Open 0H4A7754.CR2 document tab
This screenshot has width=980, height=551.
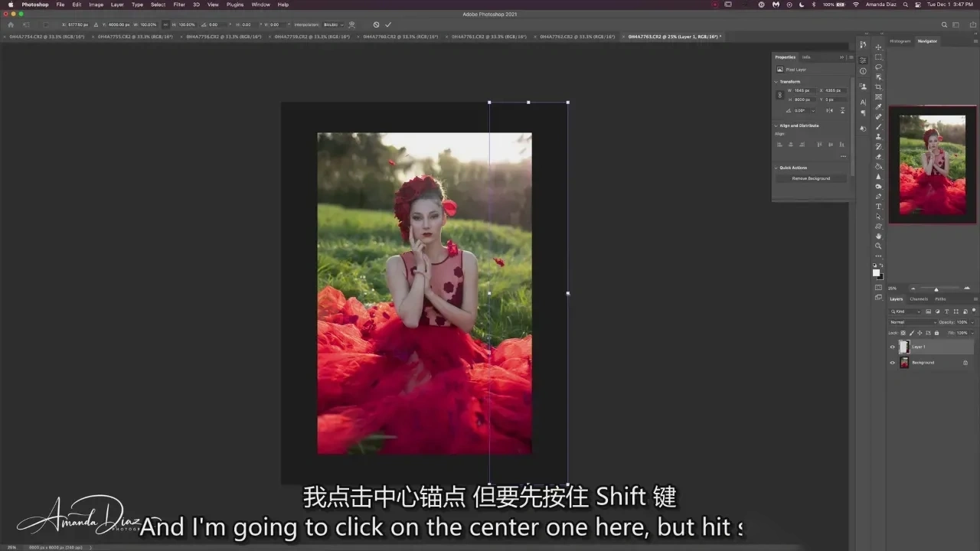[47, 37]
